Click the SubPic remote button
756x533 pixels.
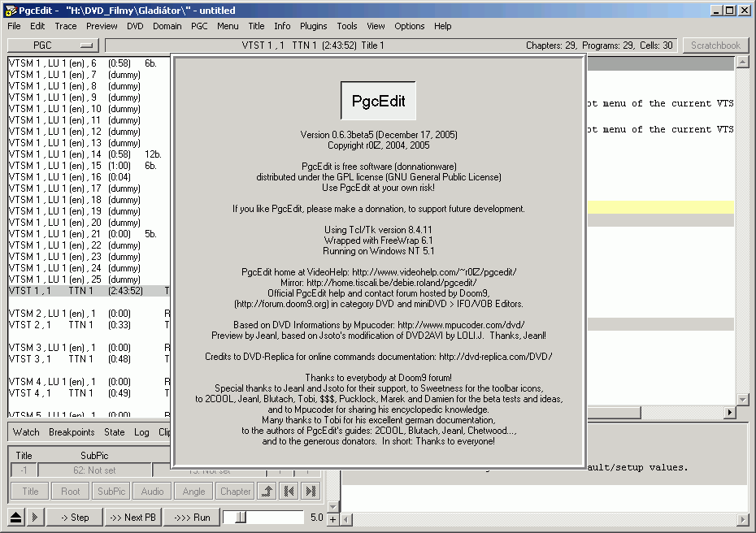111,491
